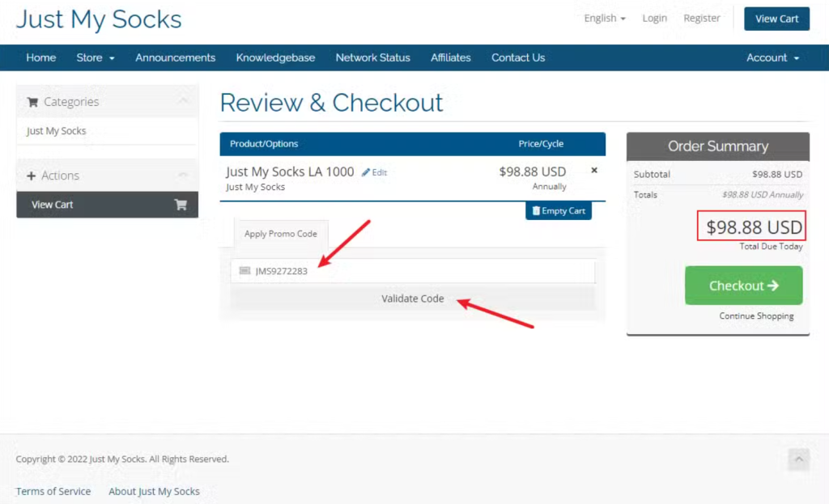Click the arrow icon on Checkout button
This screenshot has height=504, width=829.
point(773,286)
